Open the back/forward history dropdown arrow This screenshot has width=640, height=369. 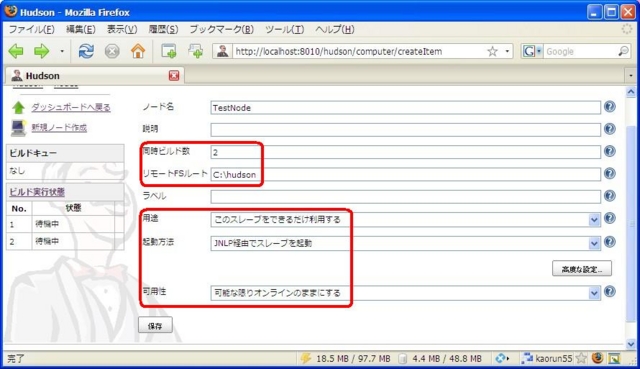pos(62,51)
